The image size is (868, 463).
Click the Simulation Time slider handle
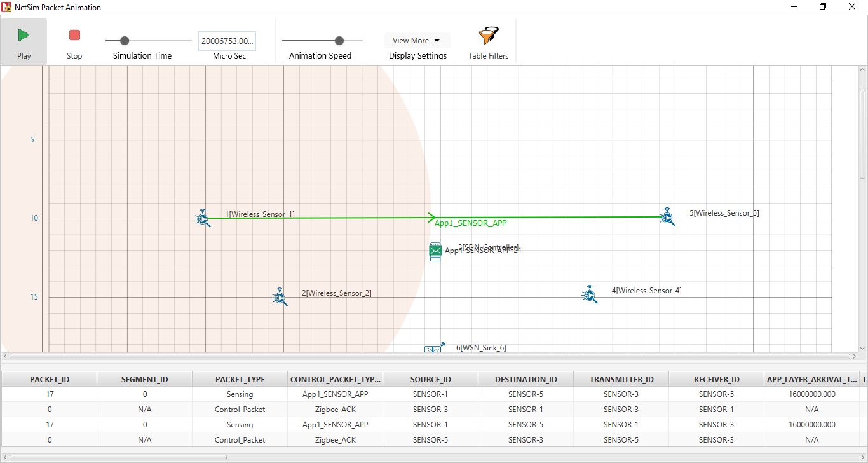125,41
